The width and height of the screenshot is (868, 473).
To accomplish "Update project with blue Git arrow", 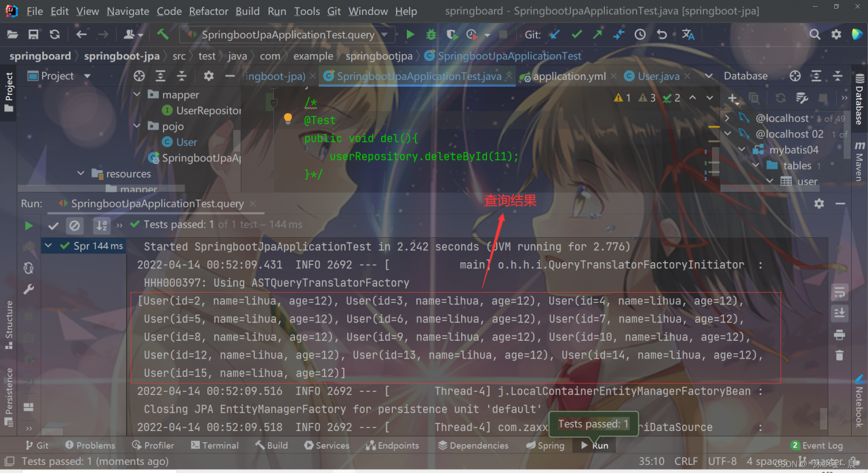I will pos(555,34).
